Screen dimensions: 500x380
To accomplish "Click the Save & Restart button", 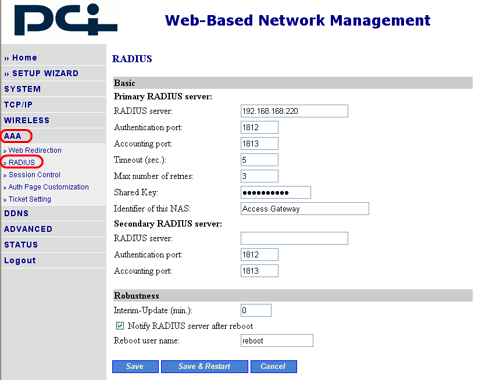I will pos(204,366).
